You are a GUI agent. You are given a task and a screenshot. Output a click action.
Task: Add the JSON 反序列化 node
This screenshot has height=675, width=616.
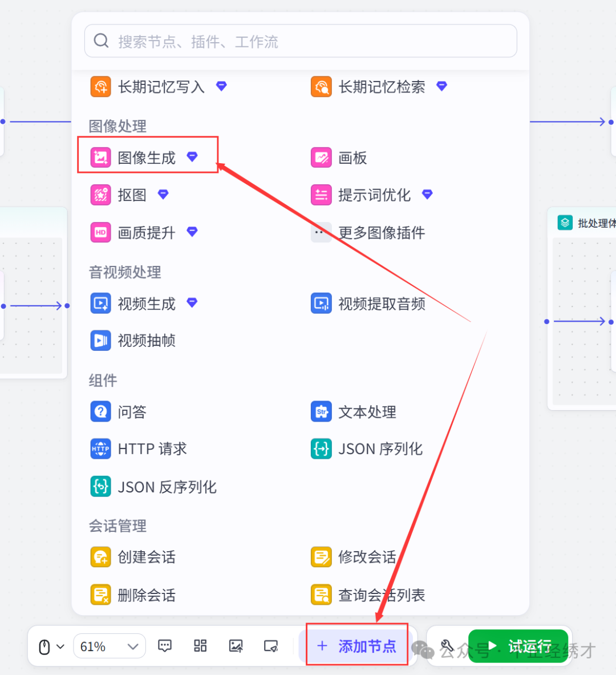[x=153, y=487]
